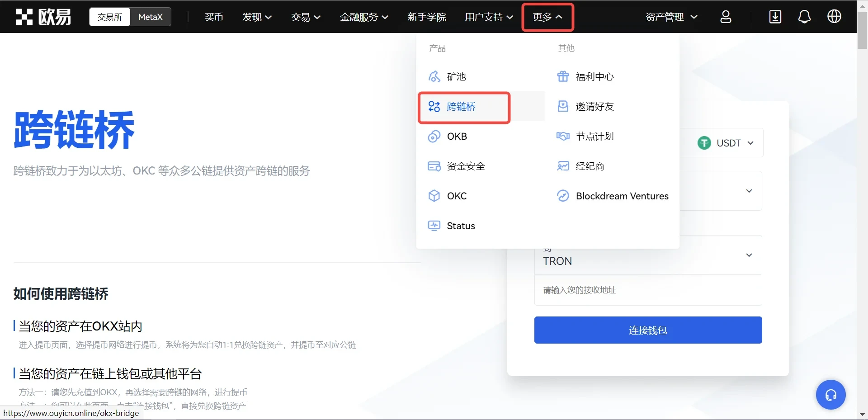
Task: Open Blockdream Ventures link
Action: coord(622,196)
